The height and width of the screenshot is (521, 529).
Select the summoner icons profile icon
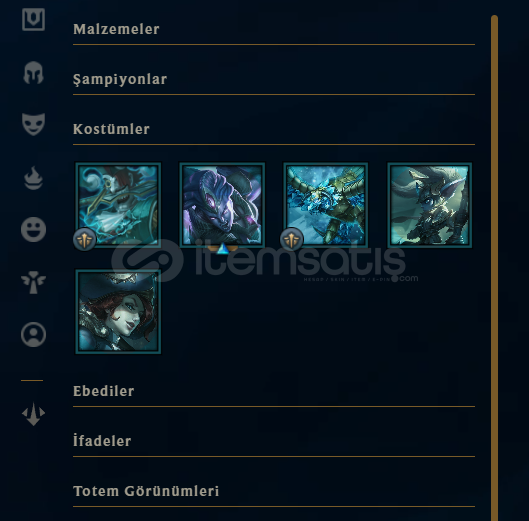pos(33,335)
